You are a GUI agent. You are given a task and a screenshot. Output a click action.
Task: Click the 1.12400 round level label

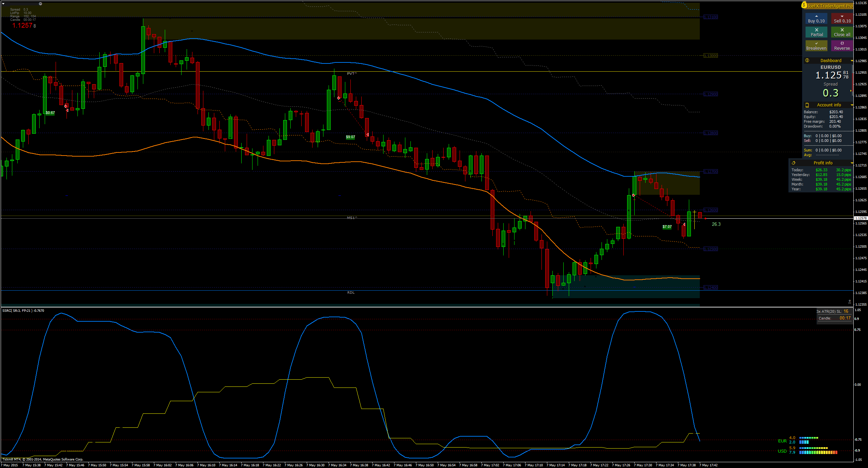pyautogui.click(x=711, y=288)
